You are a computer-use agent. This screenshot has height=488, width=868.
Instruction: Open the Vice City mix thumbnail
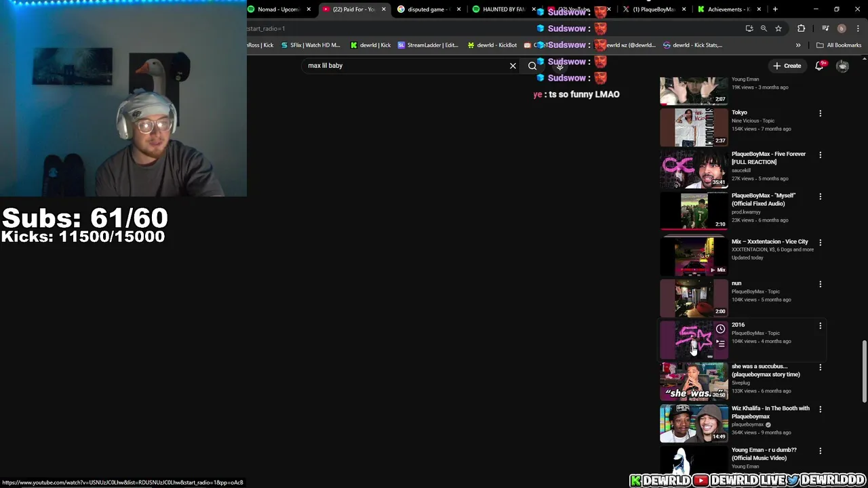tap(694, 256)
